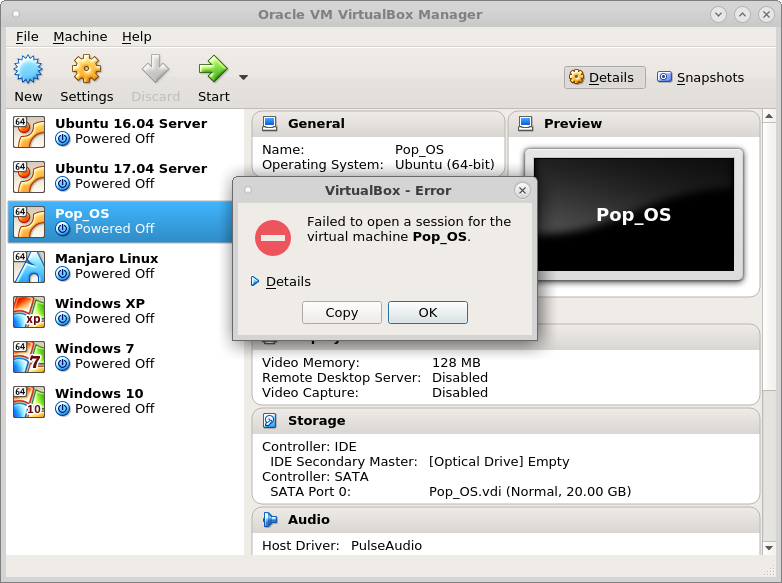The image size is (782, 583).
Task: Click the New virtual machine icon
Action: (x=28, y=69)
